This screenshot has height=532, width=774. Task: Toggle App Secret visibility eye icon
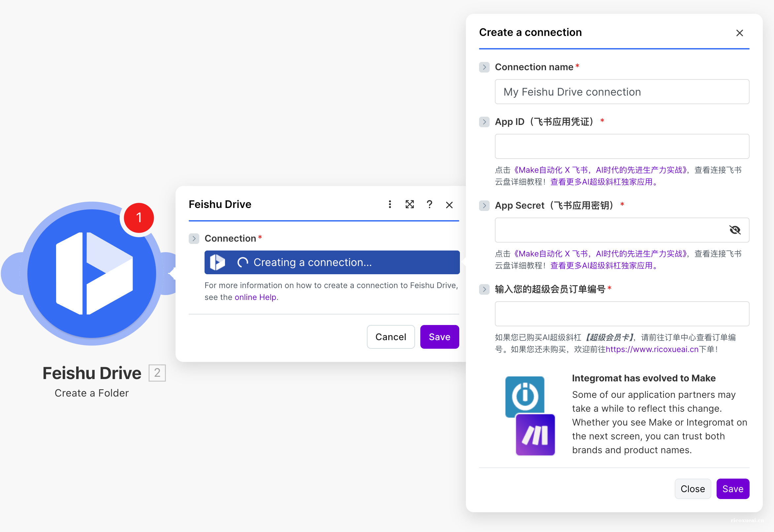735,230
